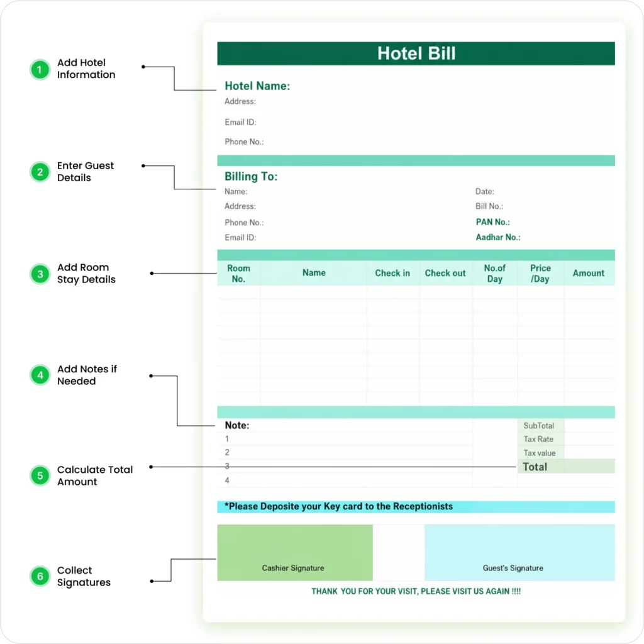Select the THANK YOU FOR YOUR VISIT footer

(416, 591)
